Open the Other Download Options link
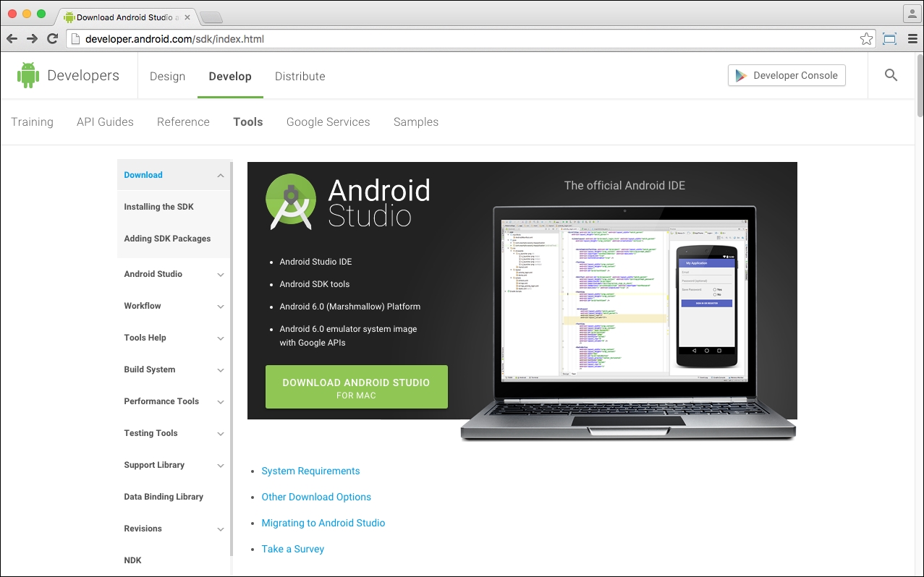Screen dimensions: 924x577 tap(316, 497)
